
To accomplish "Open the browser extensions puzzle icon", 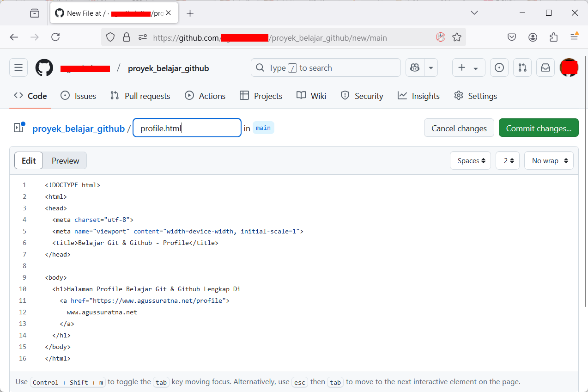I will [x=553, y=37].
